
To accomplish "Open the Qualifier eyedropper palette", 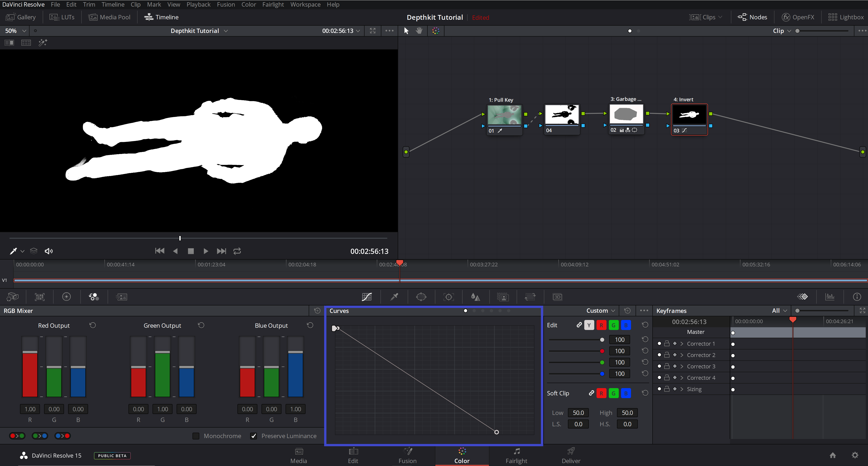I will click(394, 297).
